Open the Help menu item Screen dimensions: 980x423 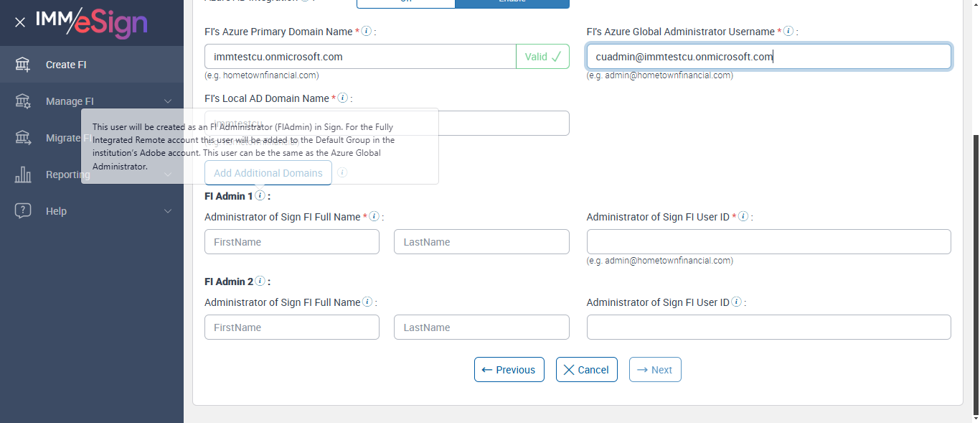tap(92, 211)
